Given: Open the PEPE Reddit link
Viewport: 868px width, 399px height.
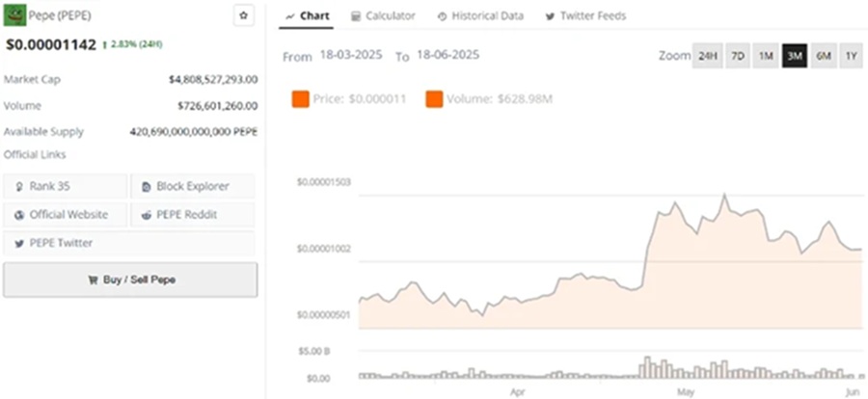Looking at the screenshot, I should [x=193, y=214].
